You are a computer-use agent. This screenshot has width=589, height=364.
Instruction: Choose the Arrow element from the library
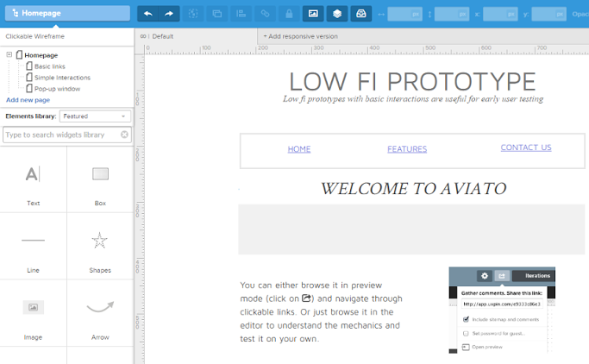100,313
